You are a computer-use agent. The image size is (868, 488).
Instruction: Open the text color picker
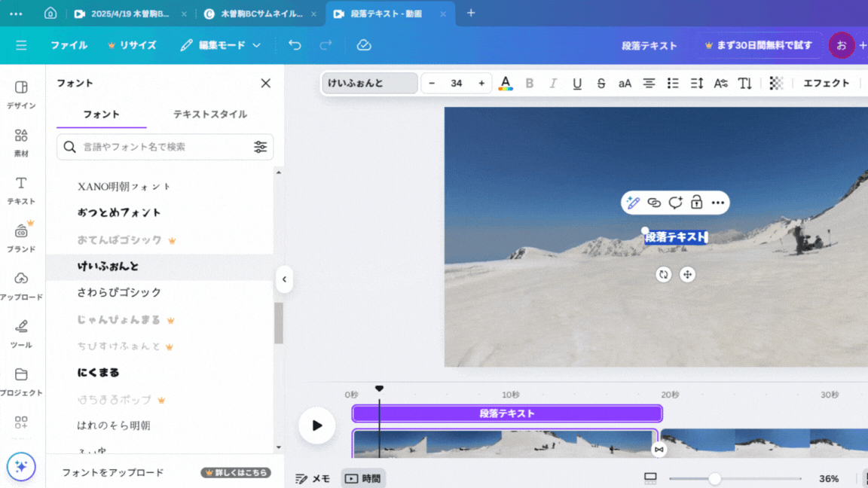pos(506,83)
